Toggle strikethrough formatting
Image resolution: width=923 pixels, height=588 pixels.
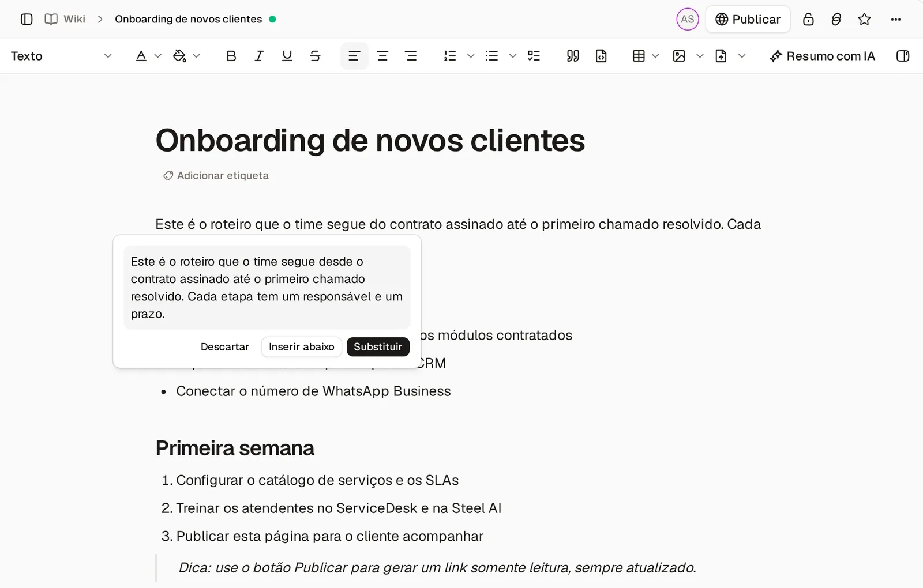click(x=315, y=56)
